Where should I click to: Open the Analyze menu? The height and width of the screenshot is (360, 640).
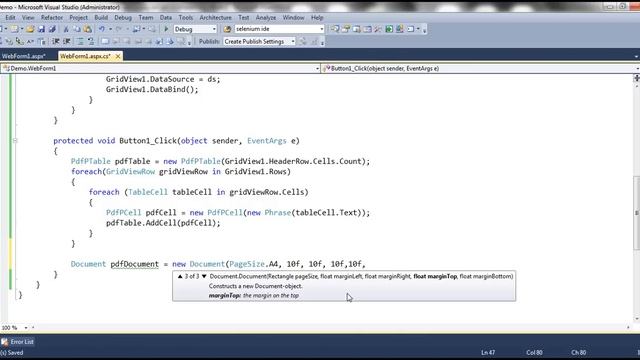[x=266, y=18]
